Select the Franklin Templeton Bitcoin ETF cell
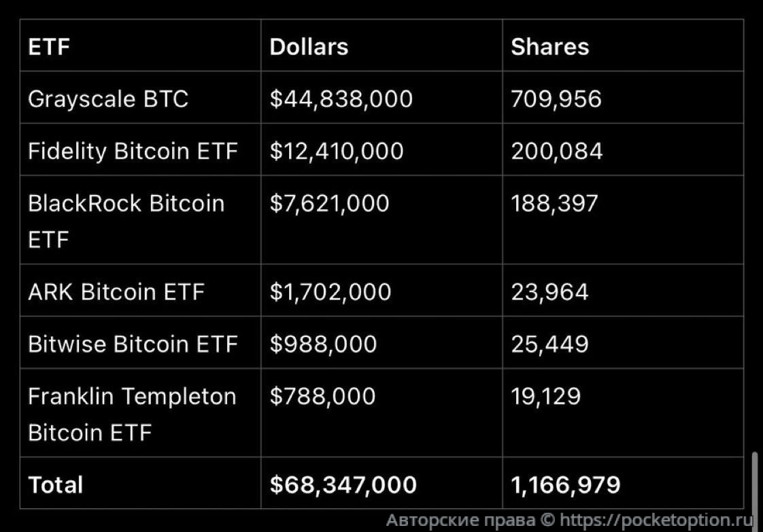The width and height of the screenshot is (763, 532). [132, 414]
